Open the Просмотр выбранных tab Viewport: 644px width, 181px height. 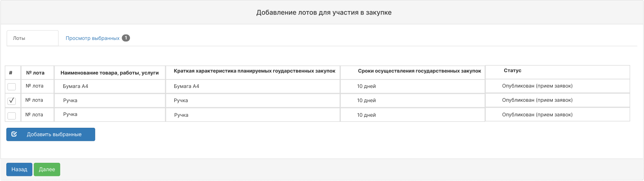tap(92, 38)
